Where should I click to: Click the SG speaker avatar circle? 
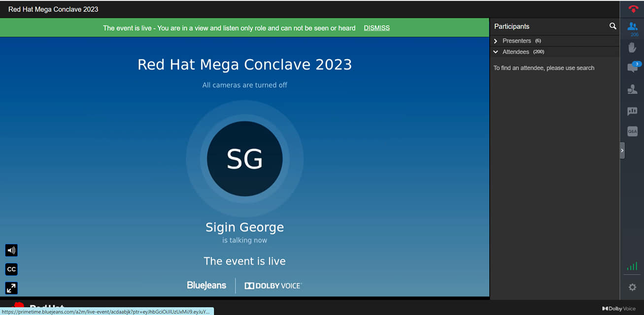coord(245,158)
